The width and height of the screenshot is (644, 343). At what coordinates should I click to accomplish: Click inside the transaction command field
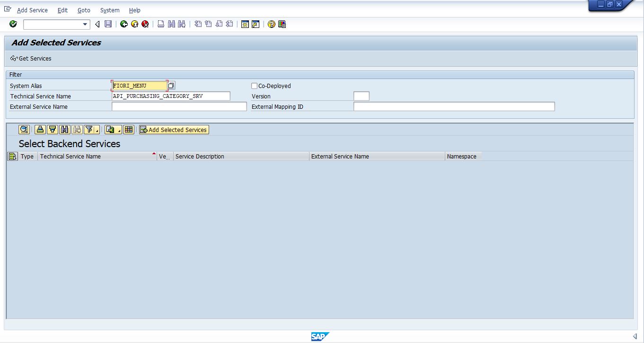tap(53, 24)
